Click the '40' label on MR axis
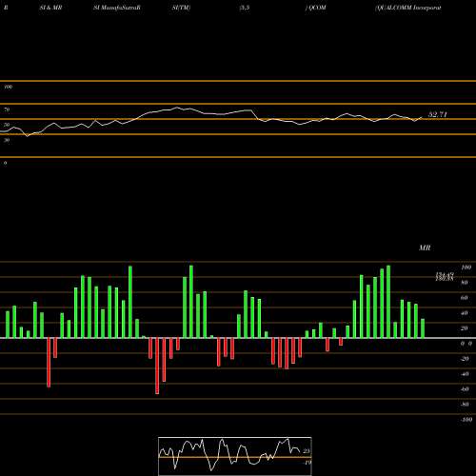Image resolution: width=476 pixels, height=476 pixels. 465,313
